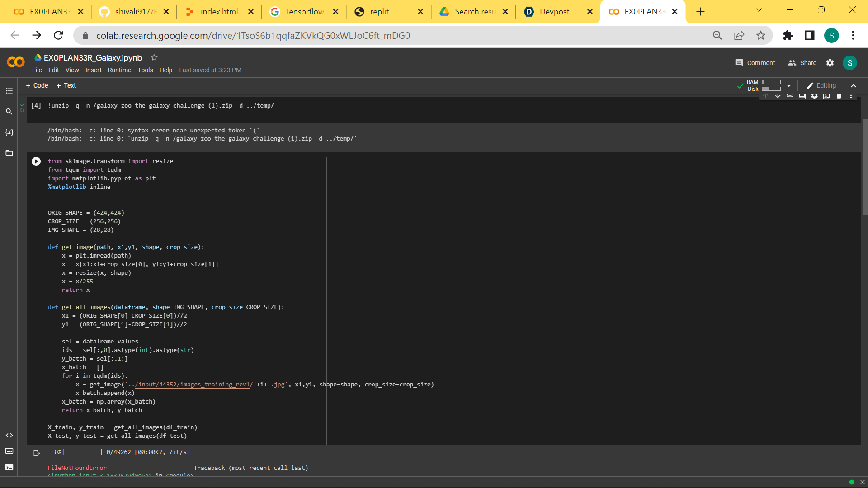Open the Code snippets panel
The width and height of the screenshot is (868, 488).
tap(9, 435)
